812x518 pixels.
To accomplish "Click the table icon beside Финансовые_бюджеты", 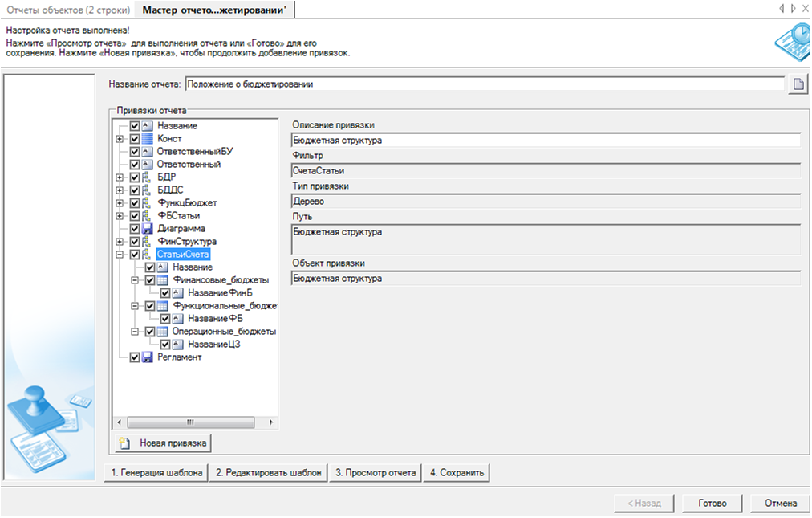I will pyautogui.click(x=162, y=280).
